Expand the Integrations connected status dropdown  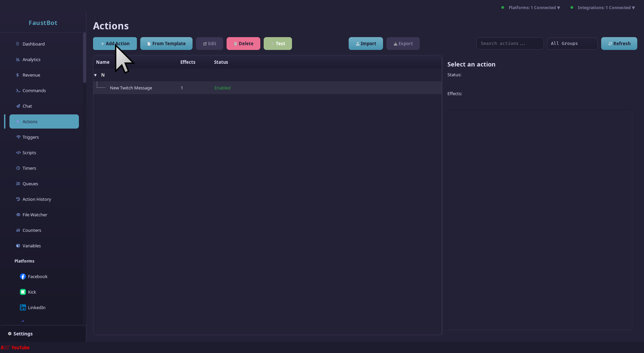(606, 8)
